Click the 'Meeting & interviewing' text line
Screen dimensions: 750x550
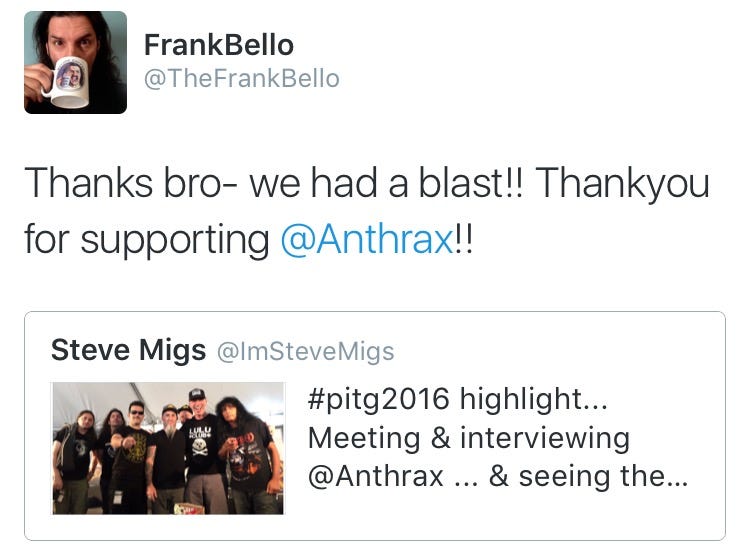tap(469, 438)
